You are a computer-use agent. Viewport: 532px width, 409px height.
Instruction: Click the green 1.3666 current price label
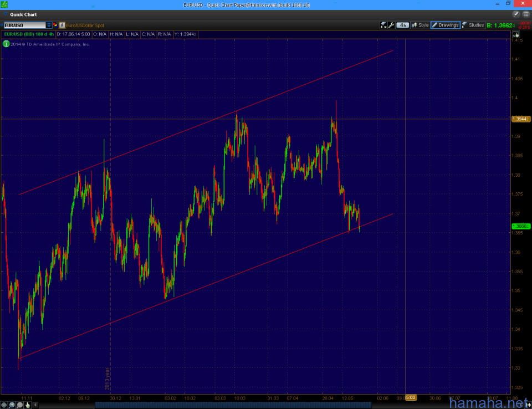pos(520,226)
